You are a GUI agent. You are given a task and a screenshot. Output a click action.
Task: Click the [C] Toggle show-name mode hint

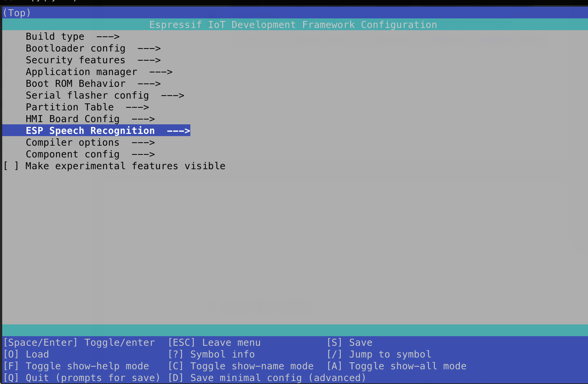241,366
